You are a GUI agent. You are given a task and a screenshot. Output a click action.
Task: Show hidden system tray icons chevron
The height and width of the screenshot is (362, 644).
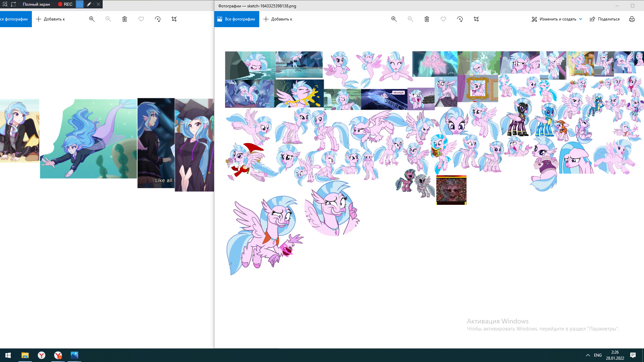pyautogui.click(x=588, y=355)
